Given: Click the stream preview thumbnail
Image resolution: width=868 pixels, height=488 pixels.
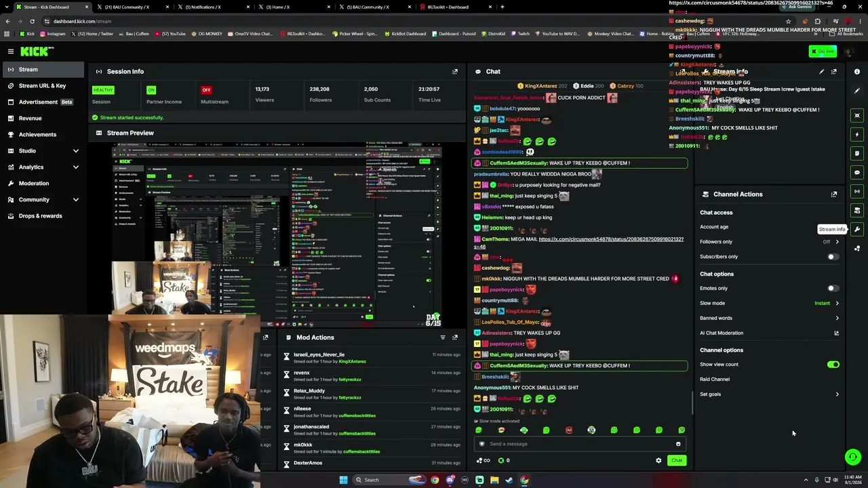Looking at the screenshot, I should pyautogui.click(x=277, y=235).
